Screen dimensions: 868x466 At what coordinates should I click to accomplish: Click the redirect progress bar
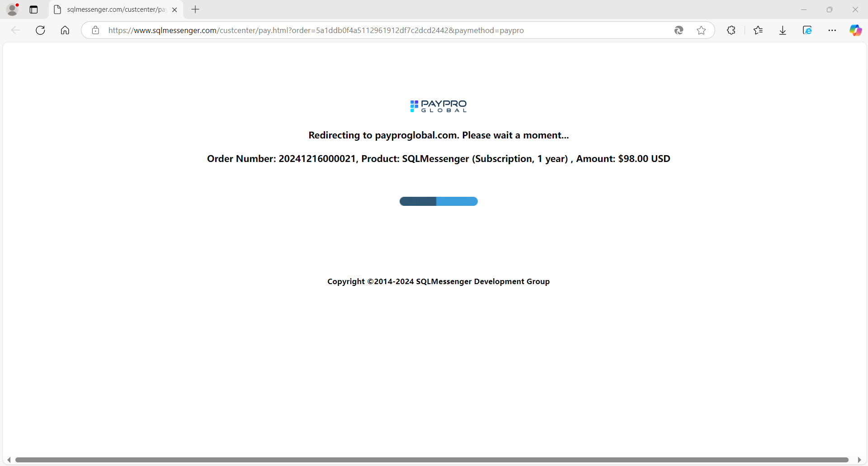coord(439,201)
